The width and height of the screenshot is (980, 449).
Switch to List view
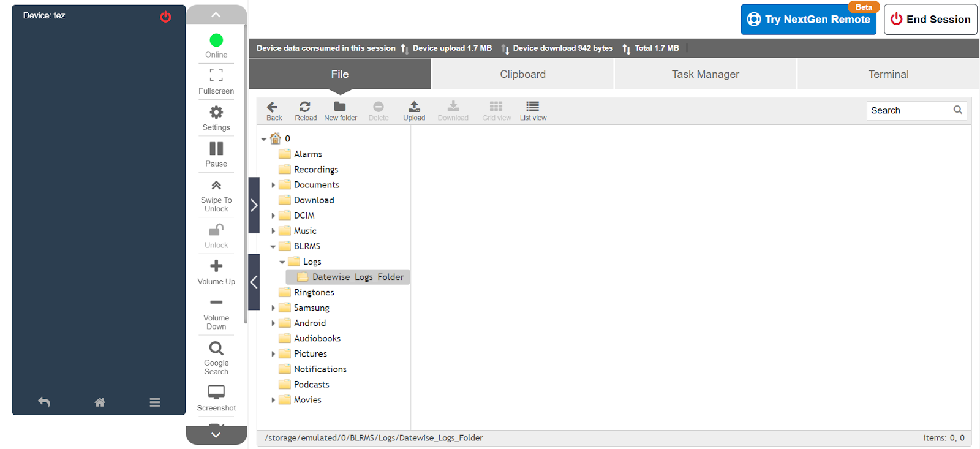pos(533,110)
